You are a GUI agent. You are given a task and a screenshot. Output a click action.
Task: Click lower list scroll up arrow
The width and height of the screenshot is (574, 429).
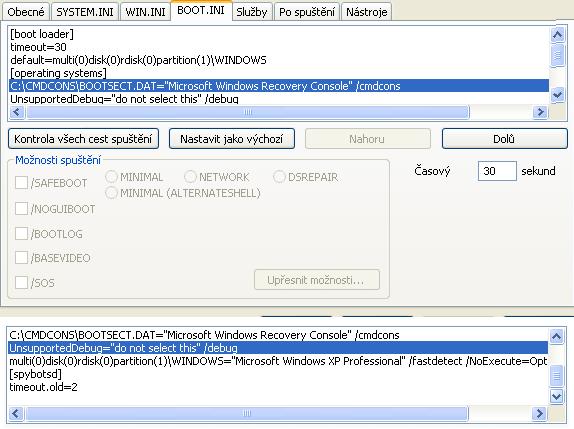(556, 336)
